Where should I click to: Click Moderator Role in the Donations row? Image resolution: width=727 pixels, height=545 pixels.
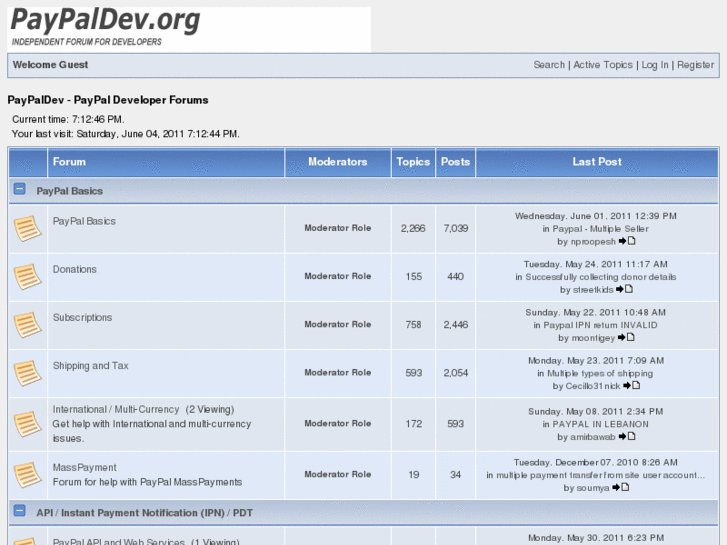coord(338,276)
